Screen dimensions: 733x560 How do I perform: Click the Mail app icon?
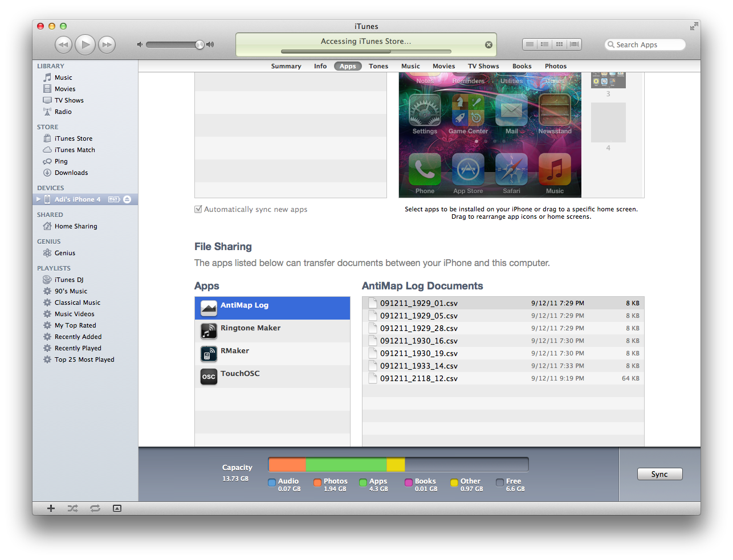[511, 110]
